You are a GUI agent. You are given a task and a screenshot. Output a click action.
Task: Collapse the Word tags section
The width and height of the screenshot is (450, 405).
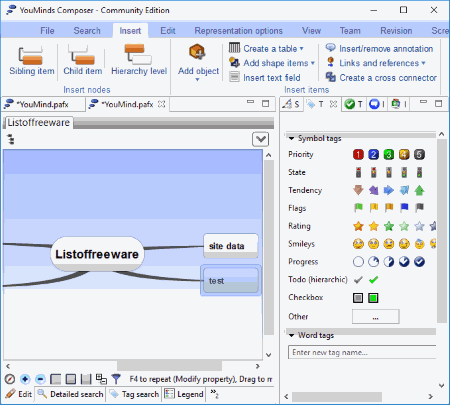click(292, 335)
